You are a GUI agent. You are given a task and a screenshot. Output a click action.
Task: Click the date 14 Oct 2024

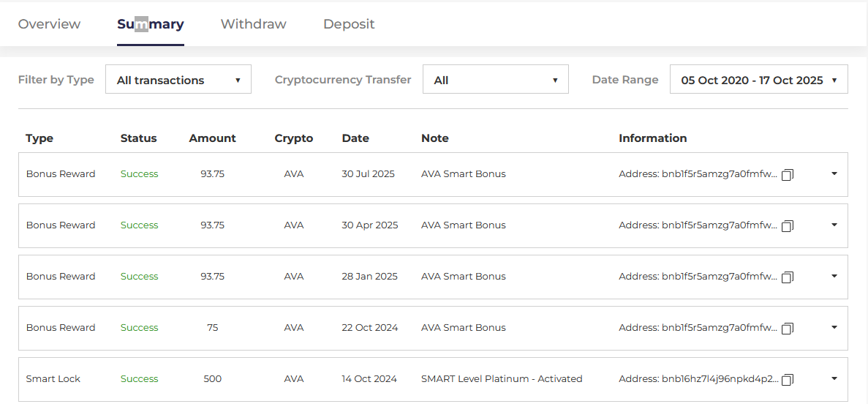coord(369,379)
